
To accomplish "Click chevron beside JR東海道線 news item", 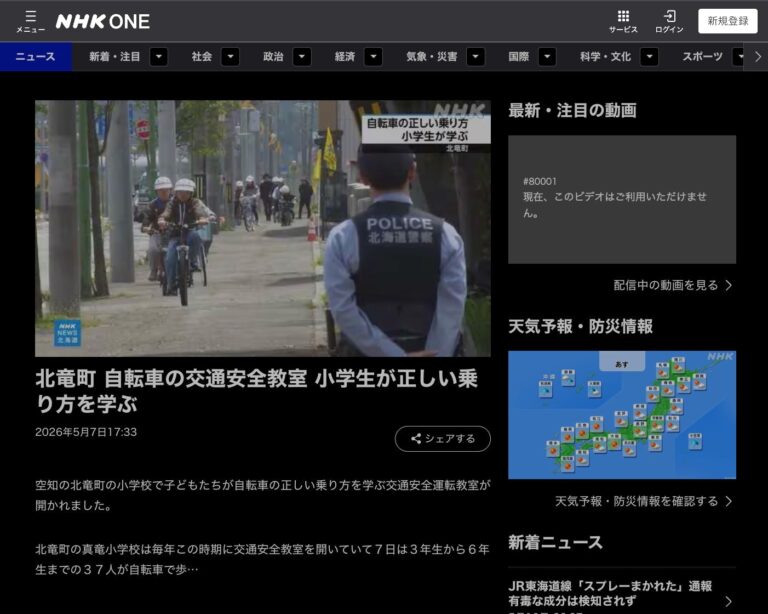I will (729, 601).
